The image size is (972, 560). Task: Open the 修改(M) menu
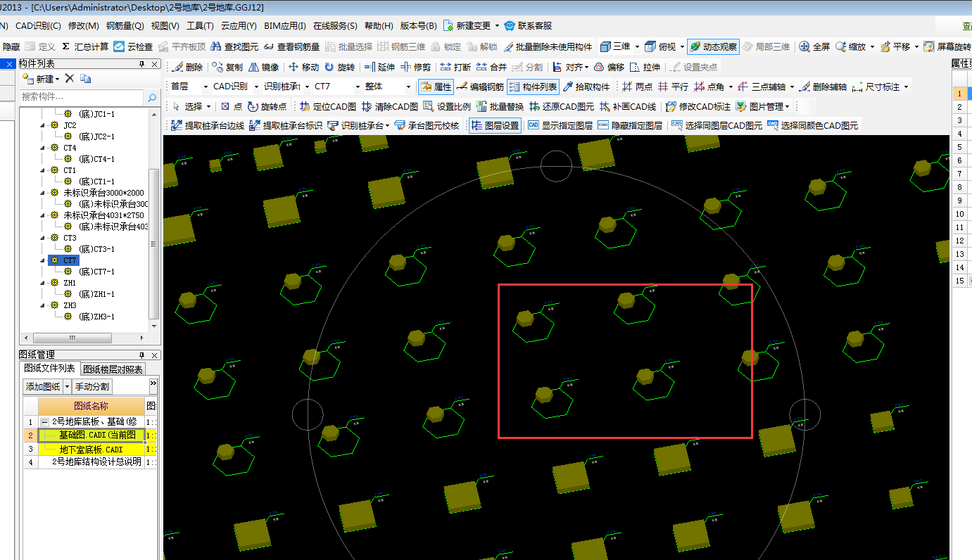tap(84, 25)
